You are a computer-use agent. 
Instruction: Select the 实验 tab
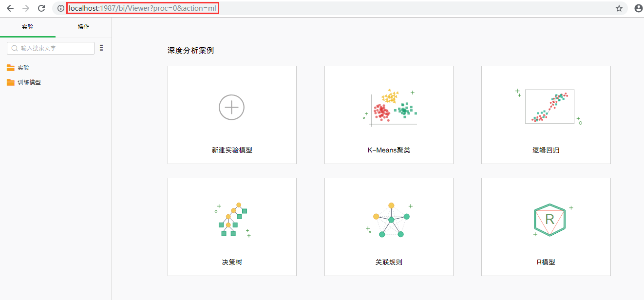pos(28,27)
